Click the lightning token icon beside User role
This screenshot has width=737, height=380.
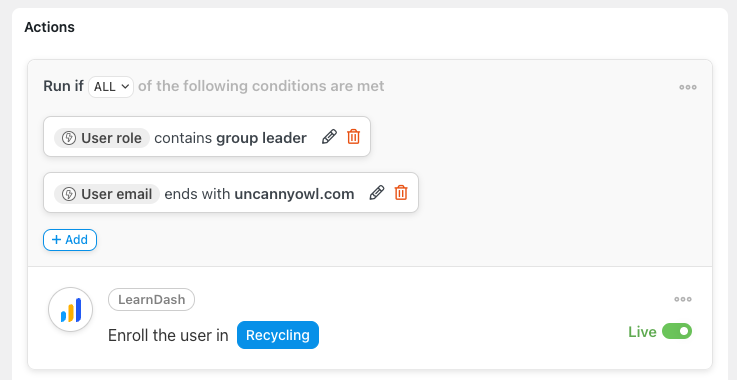[x=69, y=138]
